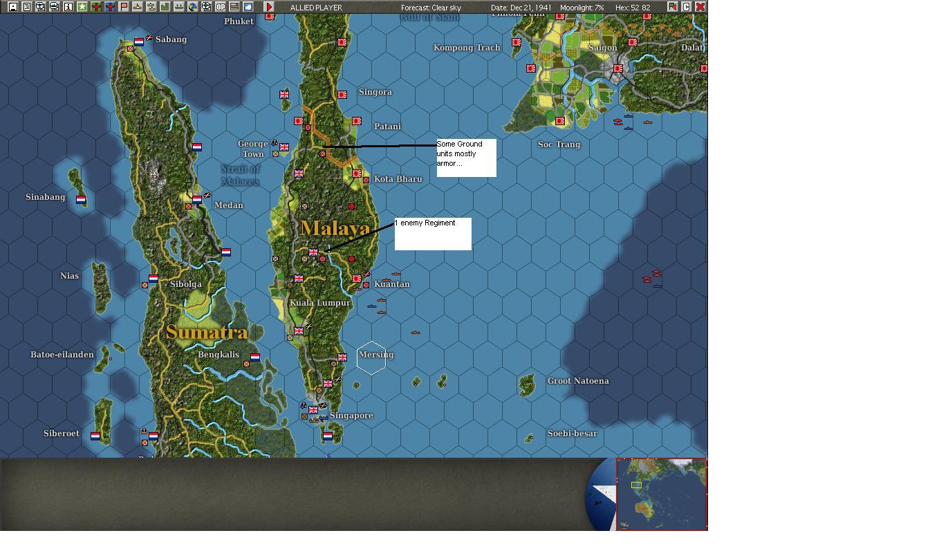Click the Batoe-eilanden label
Viewport: 930px width, 560px height.
[x=62, y=355]
